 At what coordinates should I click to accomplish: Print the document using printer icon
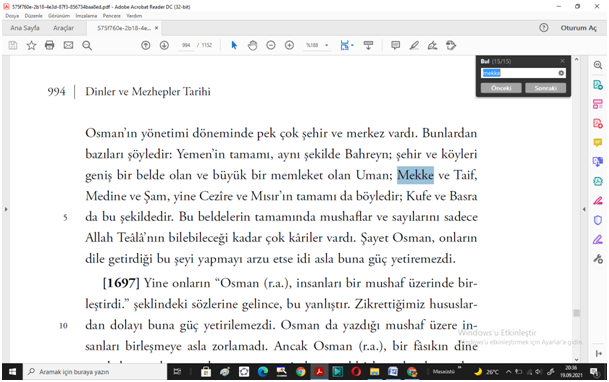50,45
